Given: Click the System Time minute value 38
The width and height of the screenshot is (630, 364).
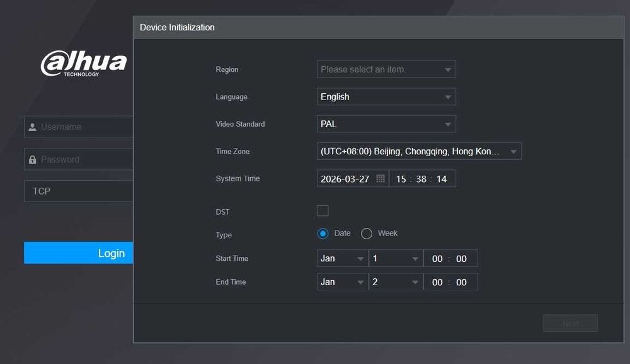Looking at the screenshot, I should pyautogui.click(x=421, y=179).
